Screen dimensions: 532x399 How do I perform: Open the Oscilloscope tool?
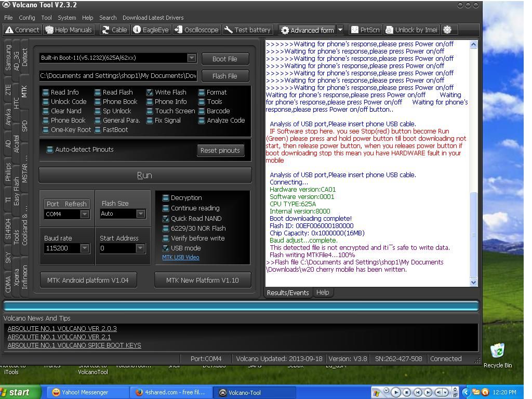click(196, 30)
